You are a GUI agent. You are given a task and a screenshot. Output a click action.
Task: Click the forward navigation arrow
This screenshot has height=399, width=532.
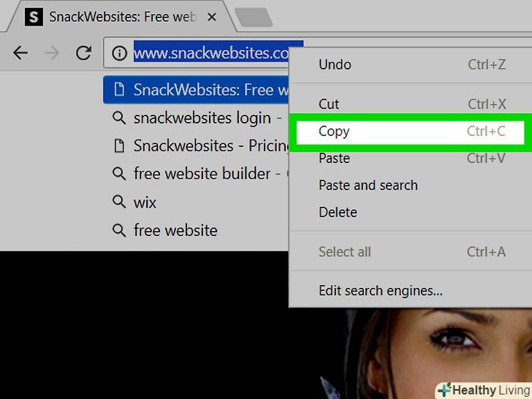click(x=52, y=53)
